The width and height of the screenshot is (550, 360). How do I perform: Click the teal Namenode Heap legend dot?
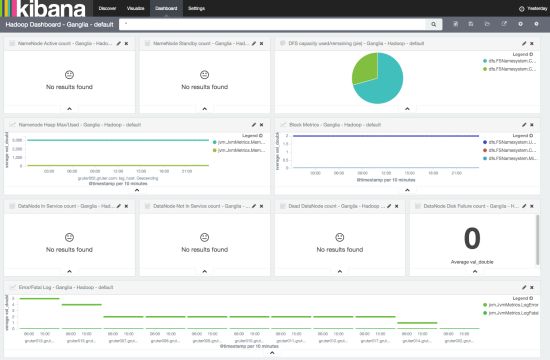215,142
